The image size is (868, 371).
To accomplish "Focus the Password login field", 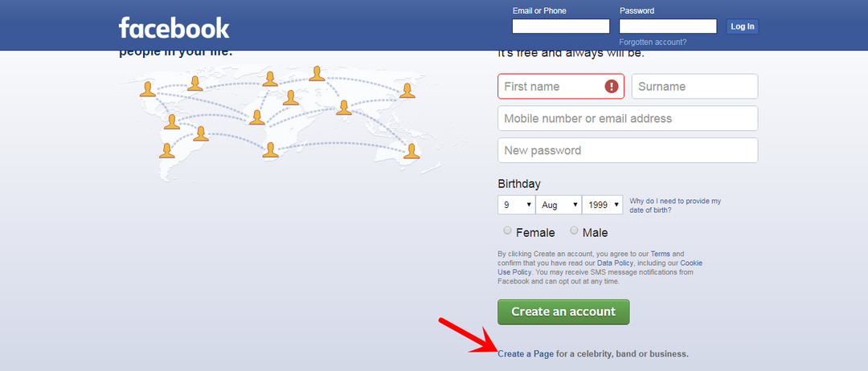I will (668, 26).
